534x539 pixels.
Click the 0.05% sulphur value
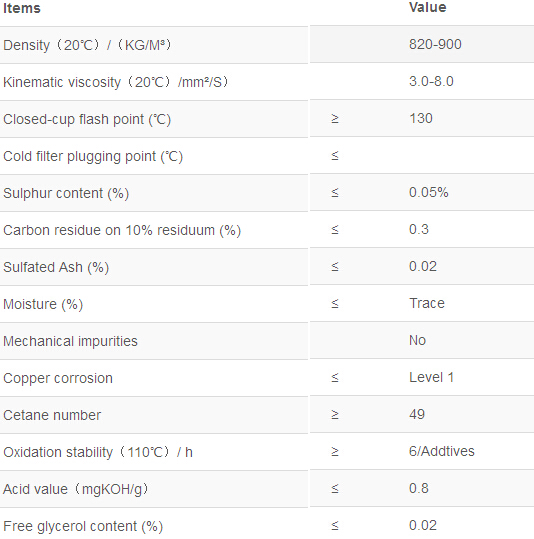click(428, 192)
